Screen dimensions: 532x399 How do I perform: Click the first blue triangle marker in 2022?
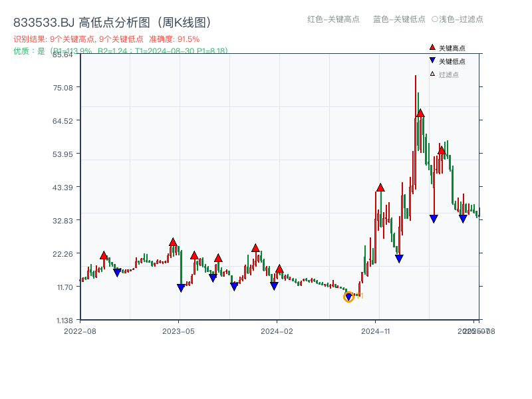118,271
